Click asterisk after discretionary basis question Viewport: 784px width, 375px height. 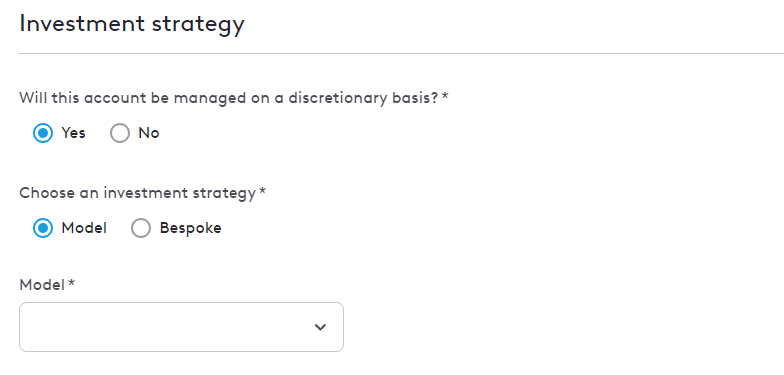pyautogui.click(x=445, y=96)
